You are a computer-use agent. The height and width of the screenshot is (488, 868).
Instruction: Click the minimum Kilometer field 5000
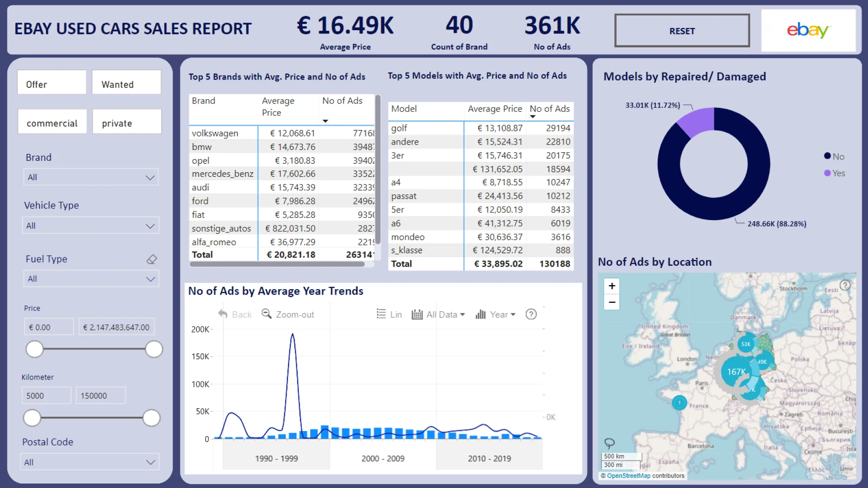47,395
